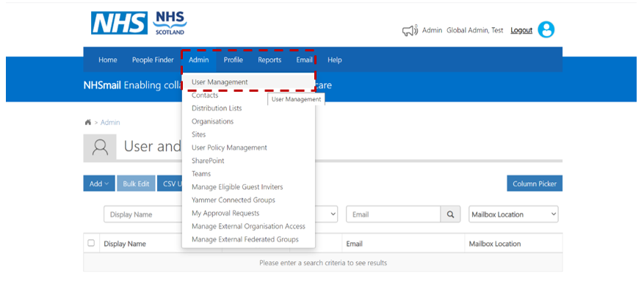644x284 pixels.
Task: Open the Email menu
Action: pos(304,60)
